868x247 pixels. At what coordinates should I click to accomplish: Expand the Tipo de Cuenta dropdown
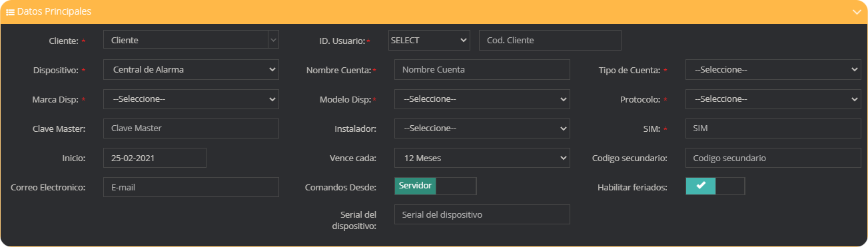[773, 69]
